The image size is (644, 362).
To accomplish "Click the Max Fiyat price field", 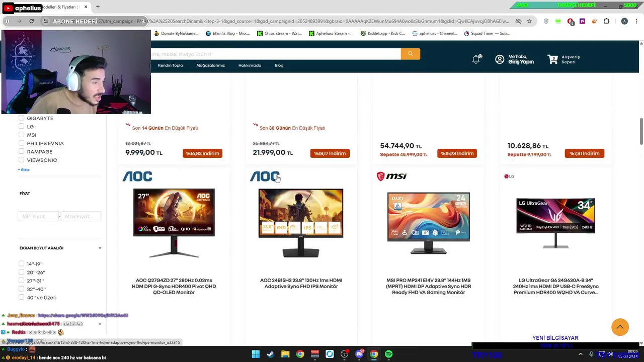I will click(81, 216).
